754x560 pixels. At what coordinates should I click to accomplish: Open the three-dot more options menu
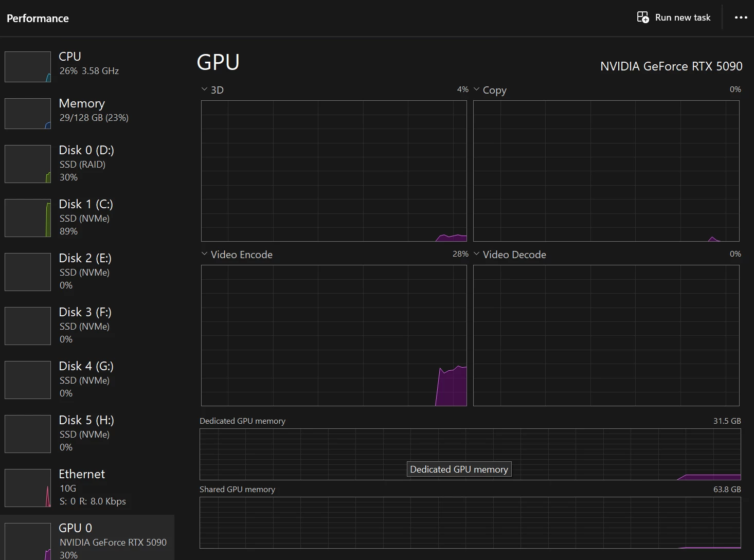pos(741,17)
